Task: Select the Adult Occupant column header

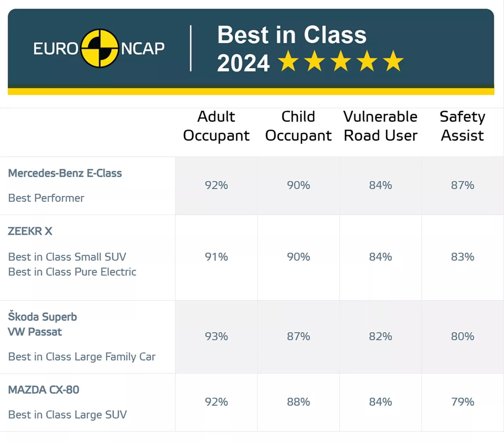Action: [216, 126]
